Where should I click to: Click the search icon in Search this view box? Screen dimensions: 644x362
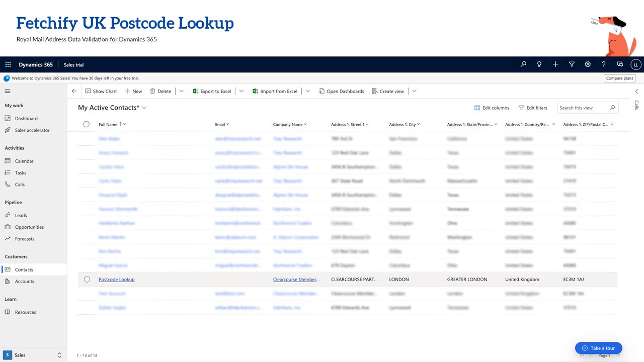point(612,108)
